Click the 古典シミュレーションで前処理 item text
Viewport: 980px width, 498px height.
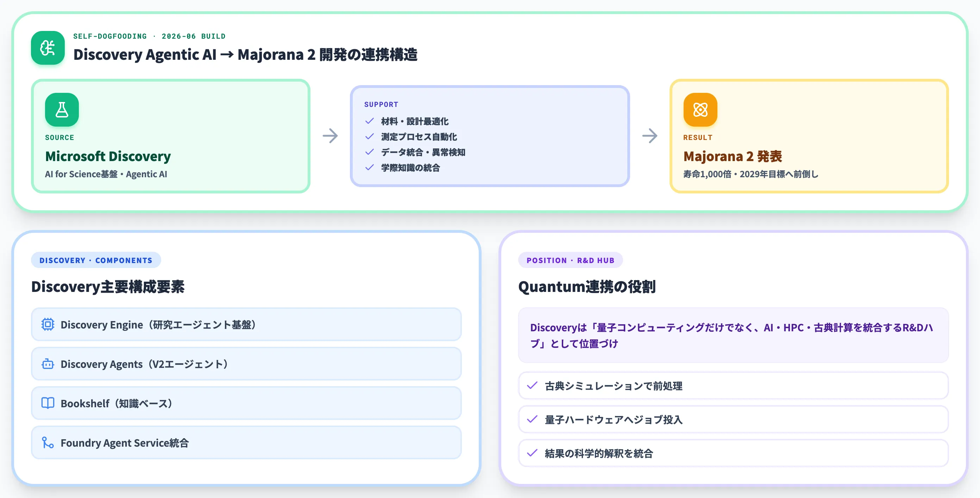tap(614, 386)
